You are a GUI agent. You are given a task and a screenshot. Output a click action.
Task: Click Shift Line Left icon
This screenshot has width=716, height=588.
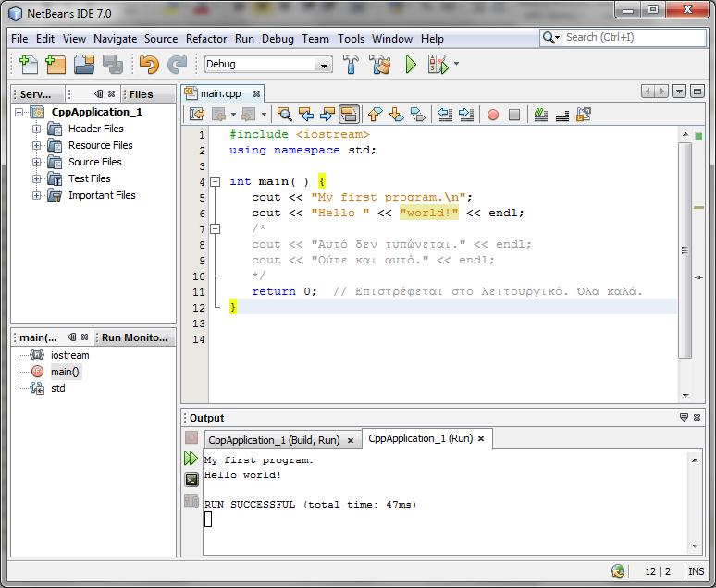445,114
